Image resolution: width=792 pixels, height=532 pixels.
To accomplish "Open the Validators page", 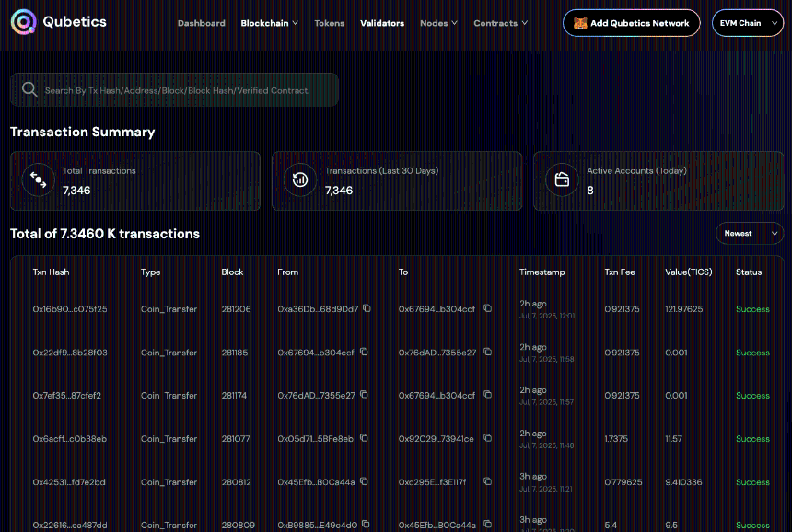I will (382, 23).
